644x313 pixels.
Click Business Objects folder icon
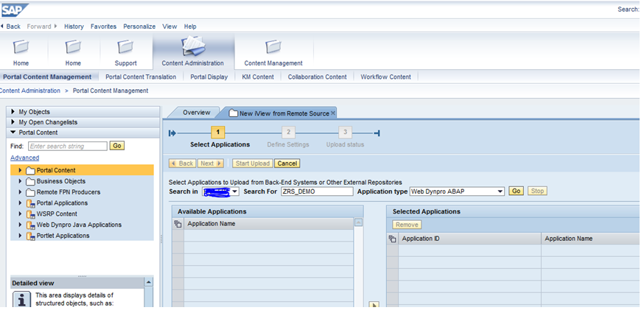[30, 182]
